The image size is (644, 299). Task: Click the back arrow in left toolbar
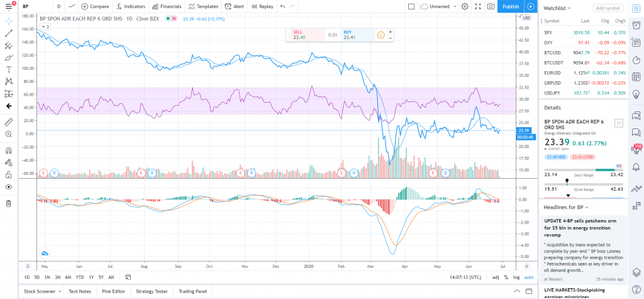click(9, 106)
